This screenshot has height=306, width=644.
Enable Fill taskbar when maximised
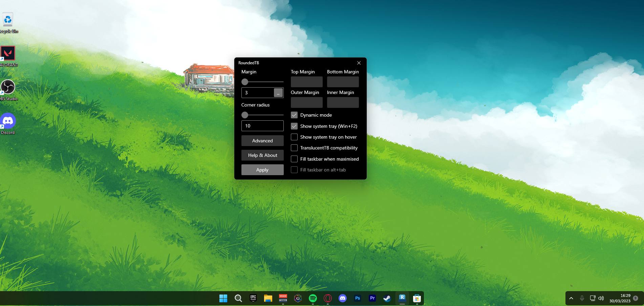tap(294, 159)
